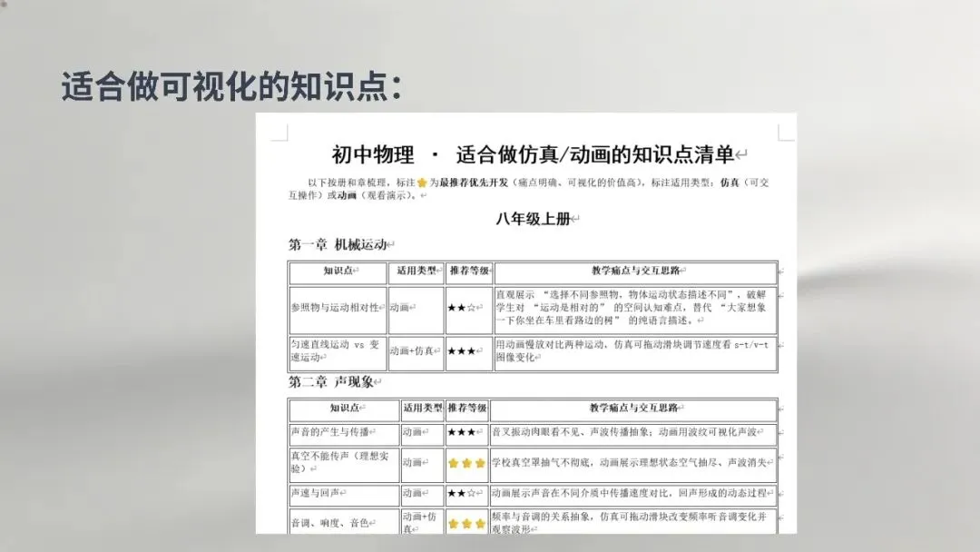Click the 知识点 header in the 声现象 table
The height and width of the screenshot is (552, 980).
pyautogui.click(x=345, y=409)
